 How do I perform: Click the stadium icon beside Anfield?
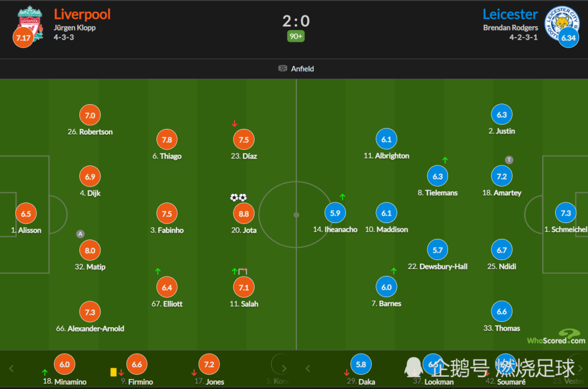[282, 68]
